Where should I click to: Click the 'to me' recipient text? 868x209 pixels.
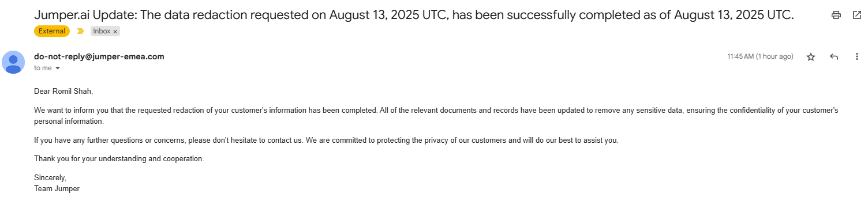click(x=43, y=68)
